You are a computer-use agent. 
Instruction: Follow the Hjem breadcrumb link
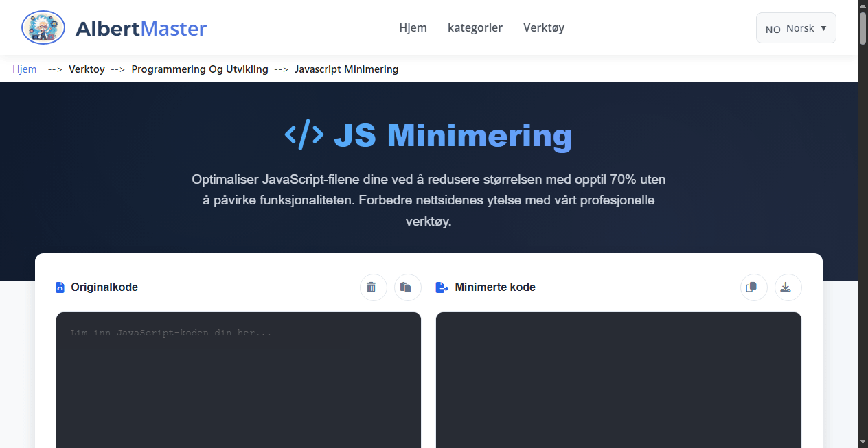24,69
